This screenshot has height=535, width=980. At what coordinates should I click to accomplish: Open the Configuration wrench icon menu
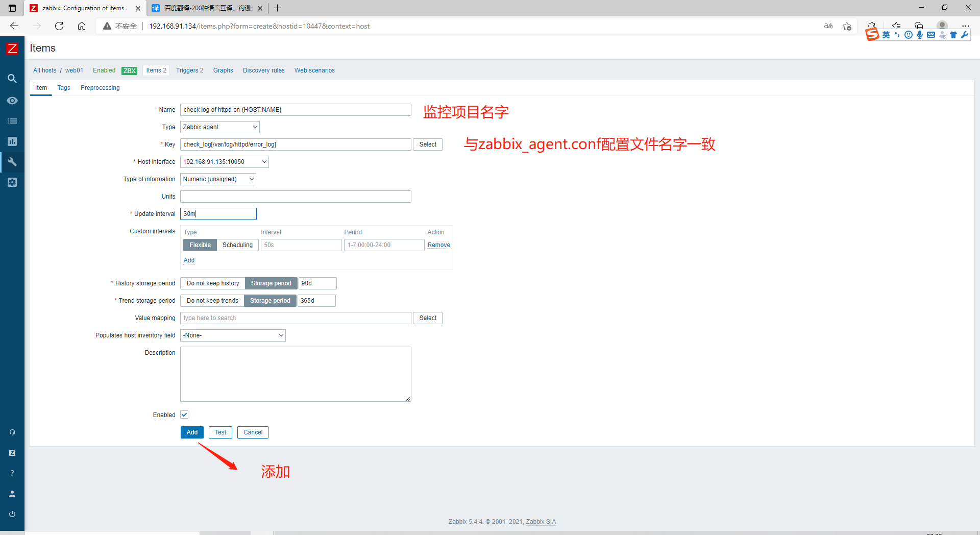click(12, 162)
